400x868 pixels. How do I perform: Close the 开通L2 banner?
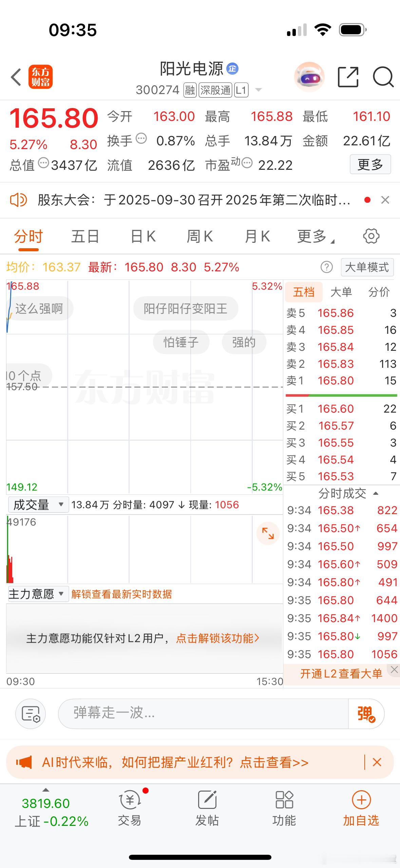point(394,670)
